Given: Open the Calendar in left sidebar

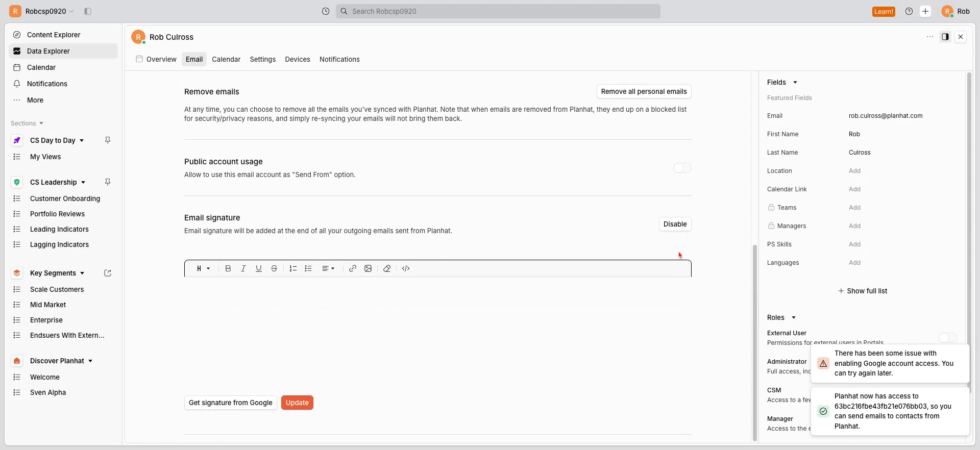Looking at the screenshot, I should (x=63, y=67).
